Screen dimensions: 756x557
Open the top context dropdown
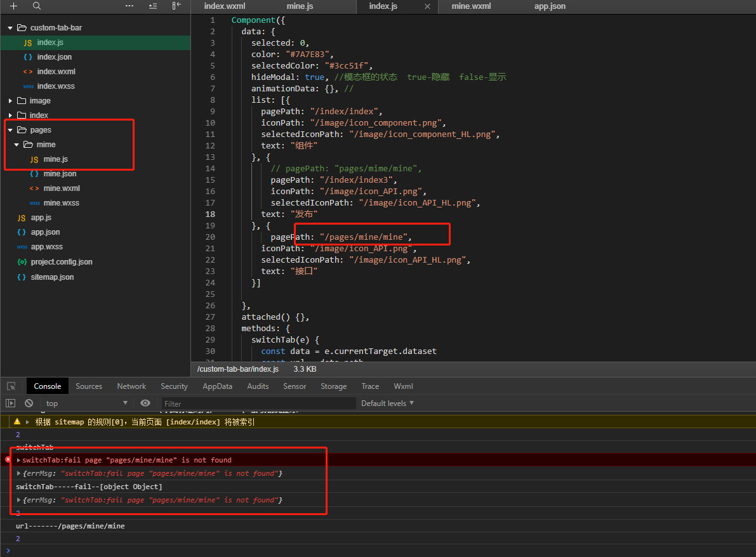point(87,403)
